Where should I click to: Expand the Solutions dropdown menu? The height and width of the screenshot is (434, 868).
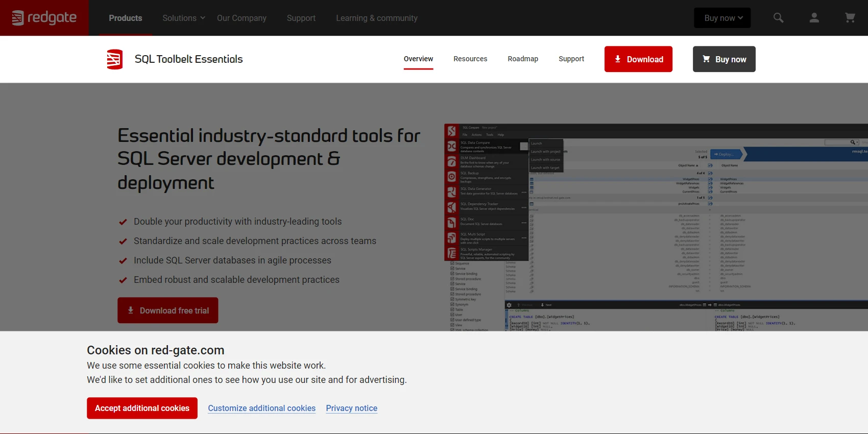pos(184,18)
